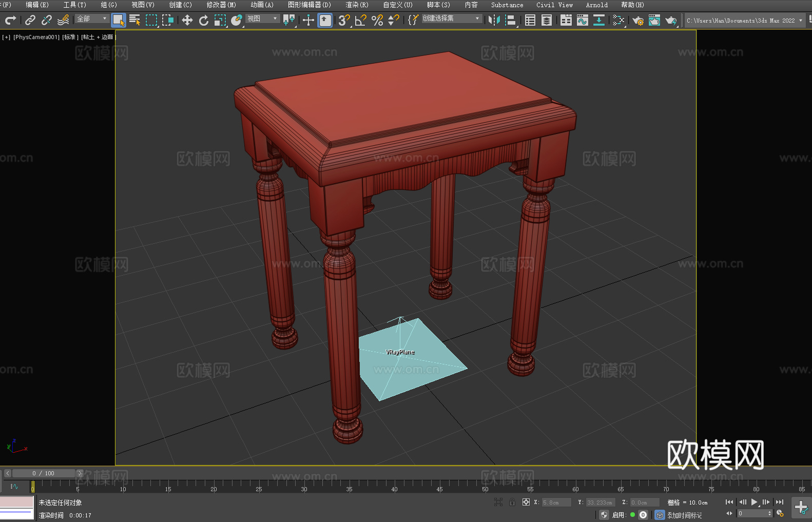This screenshot has height=522, width=812.
Task: Click the Set Key large plus button
Action: pos(801,508)
